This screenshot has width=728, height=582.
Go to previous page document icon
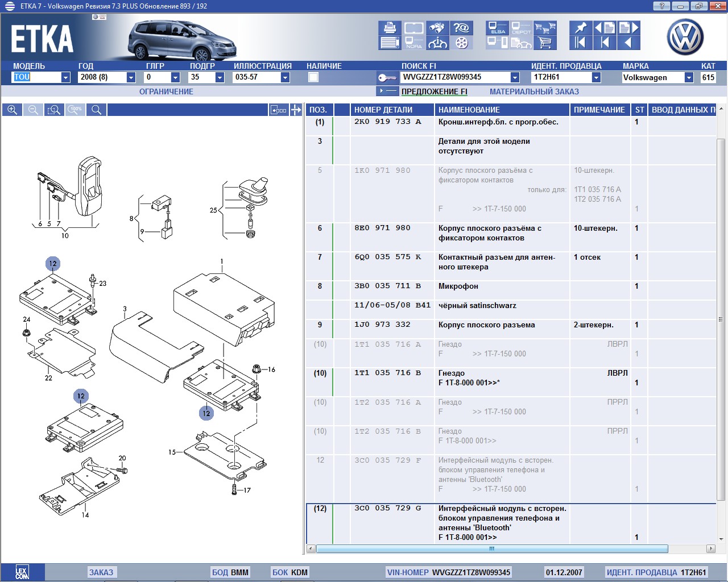(605, 28)
